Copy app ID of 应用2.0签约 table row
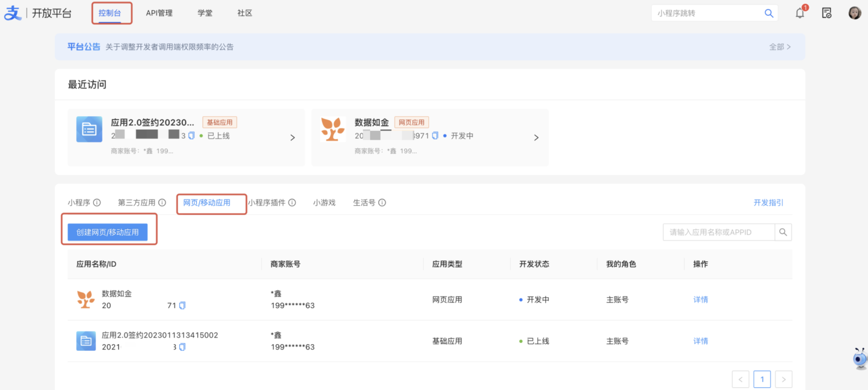This screenshot has height=390, width=868. point(182,347)
